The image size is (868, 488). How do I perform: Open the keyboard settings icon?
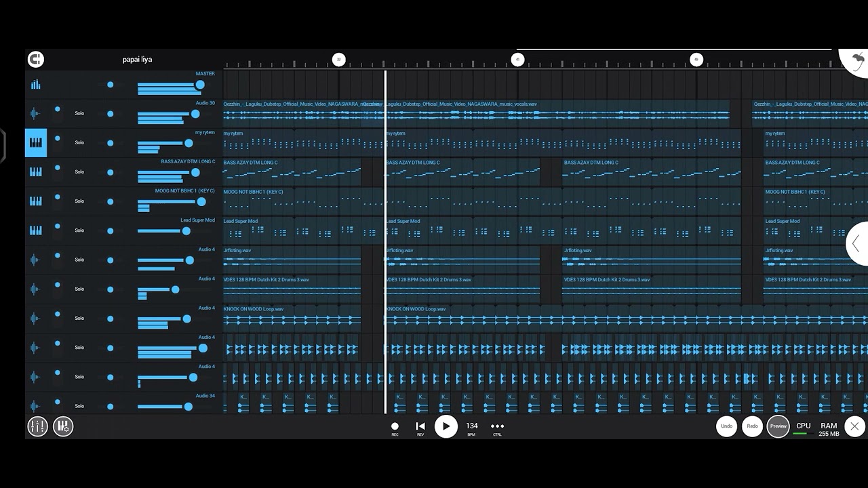(x=63, y=426)
